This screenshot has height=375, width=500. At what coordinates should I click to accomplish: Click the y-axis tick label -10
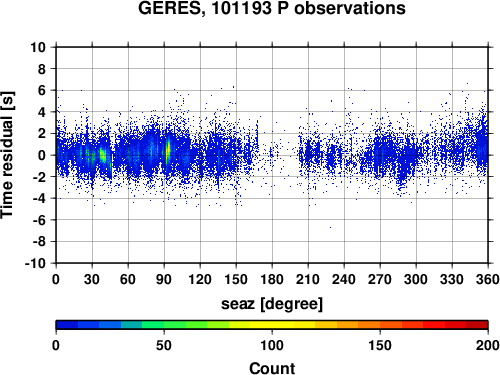click(35, 264)
